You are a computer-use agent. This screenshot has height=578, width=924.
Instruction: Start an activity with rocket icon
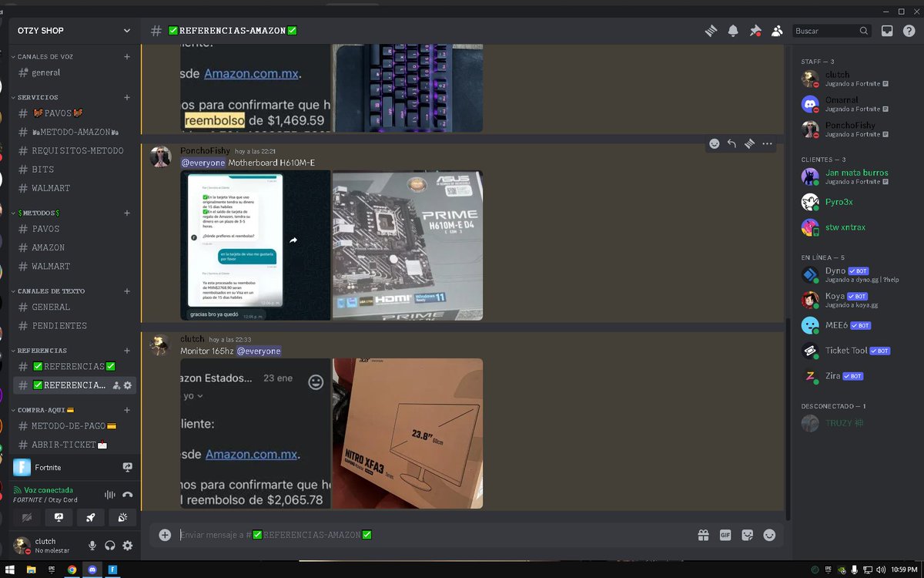click(90, 518)
